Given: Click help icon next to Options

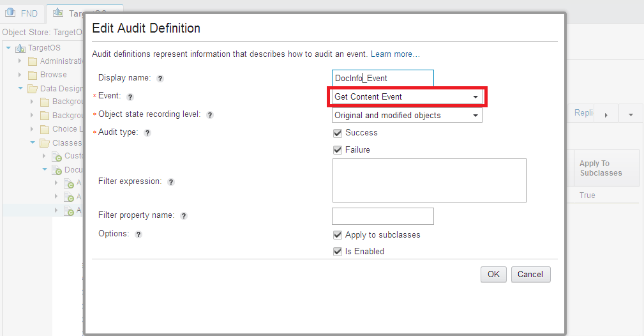Looking at the screenshot, I should click(139, 234).
